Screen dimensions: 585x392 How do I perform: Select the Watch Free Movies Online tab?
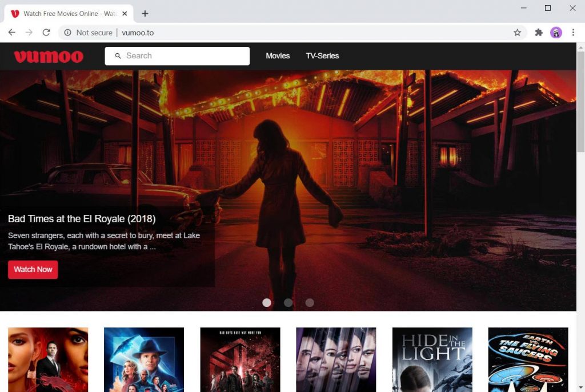click(x=69, y=14)
